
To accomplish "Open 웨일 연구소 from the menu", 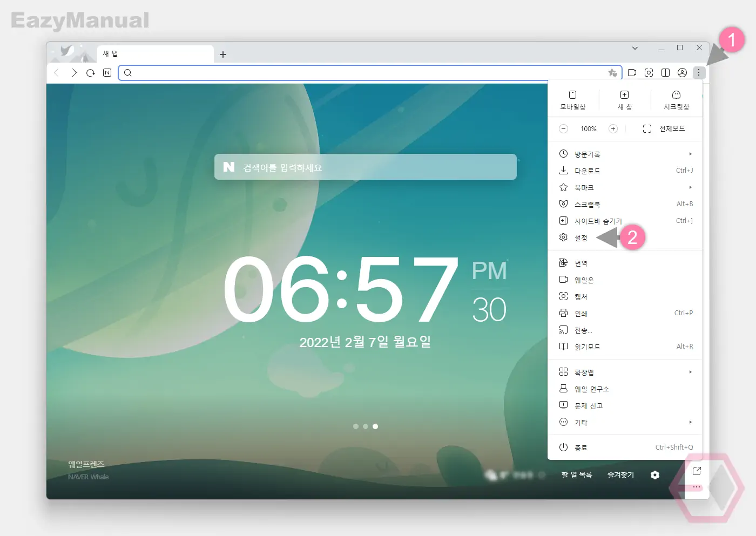I will click(625, 389).
